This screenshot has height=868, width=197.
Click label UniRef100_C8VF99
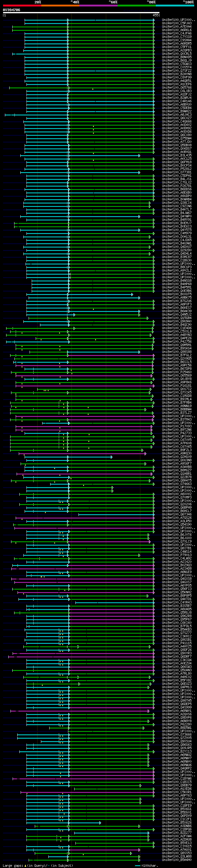pyautogui.click(x=177, y=78)
